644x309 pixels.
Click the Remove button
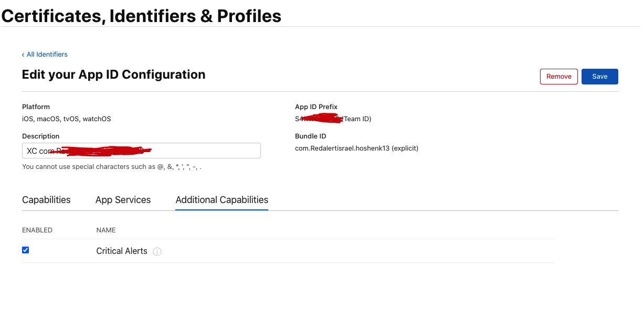point(559,77)
